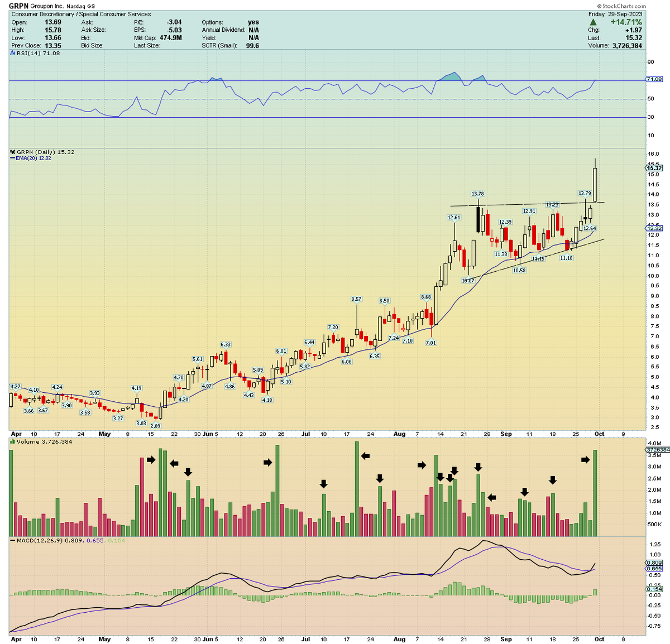Click the blue line marker before EMA(20)
The width and height of the screenshot is (670, 644).
[13, 158]
